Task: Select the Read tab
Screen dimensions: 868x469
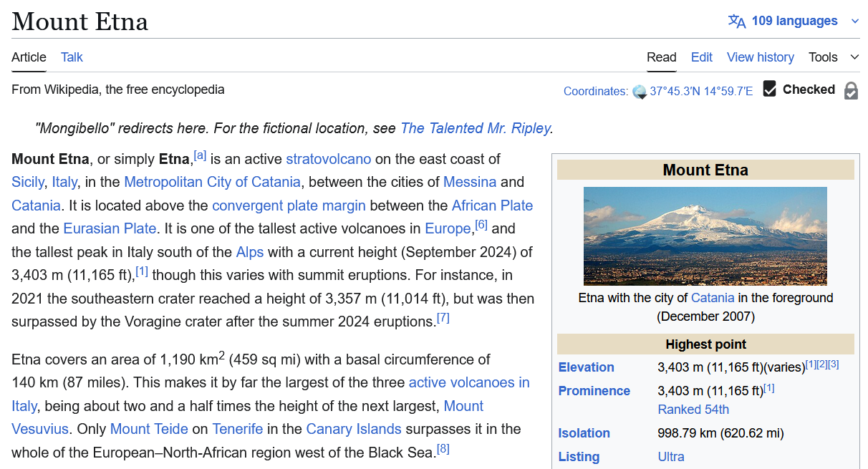Action: [662, 57]
